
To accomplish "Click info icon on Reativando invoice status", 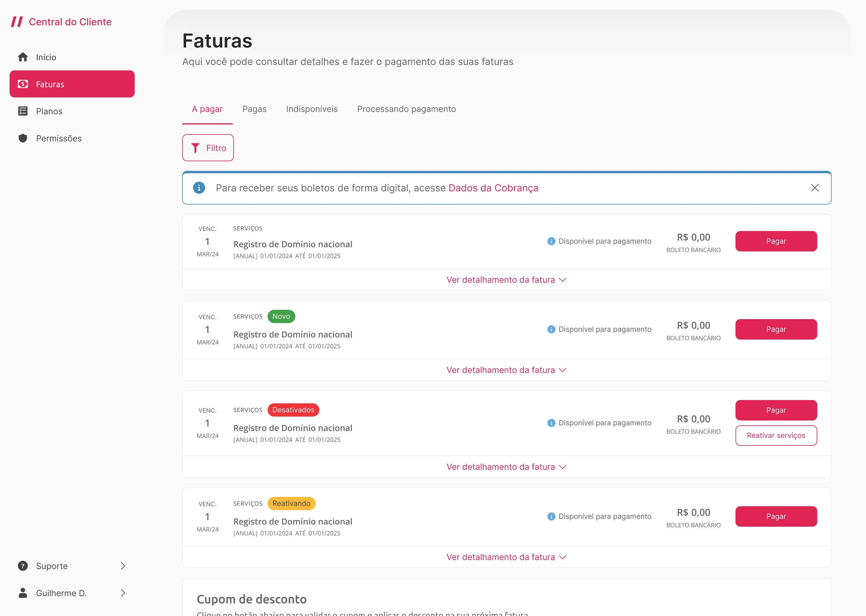I will tap(551, 516).
